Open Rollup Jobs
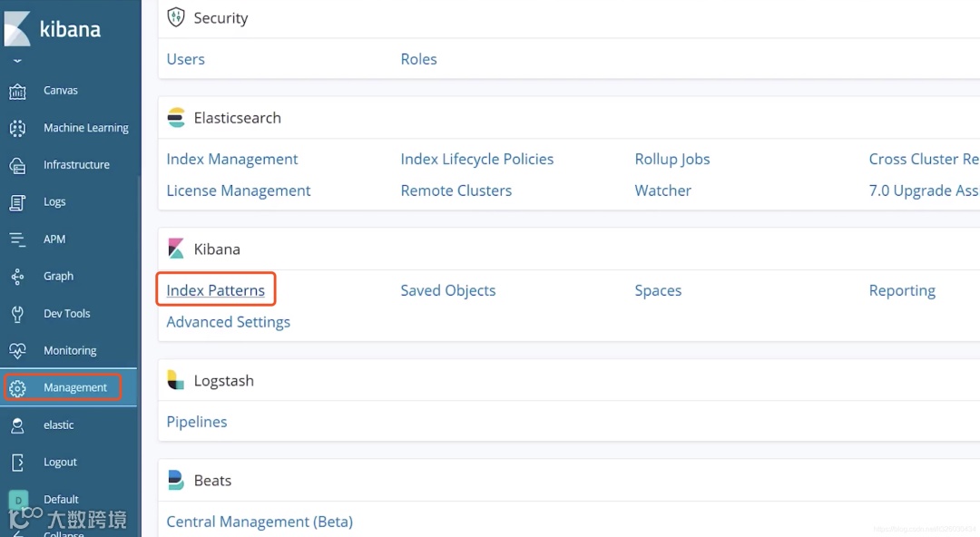The image size is (980, 537). 672,160
